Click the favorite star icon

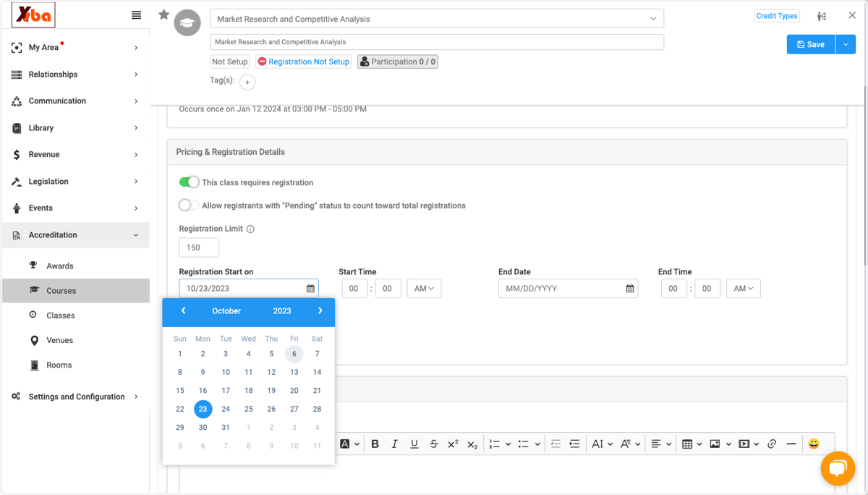tap(164, 14)
